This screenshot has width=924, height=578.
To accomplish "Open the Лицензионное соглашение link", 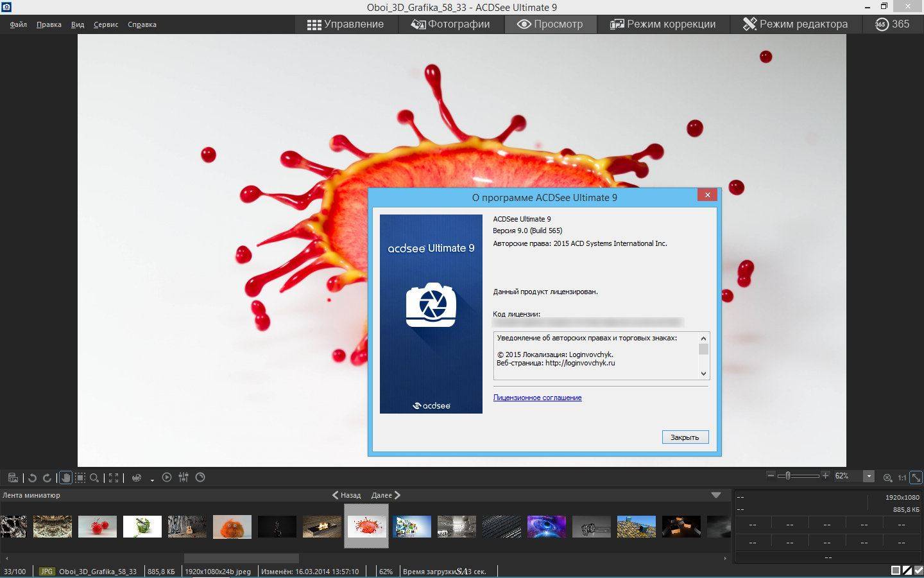I will pyautogui.click(x=537, y=398).
